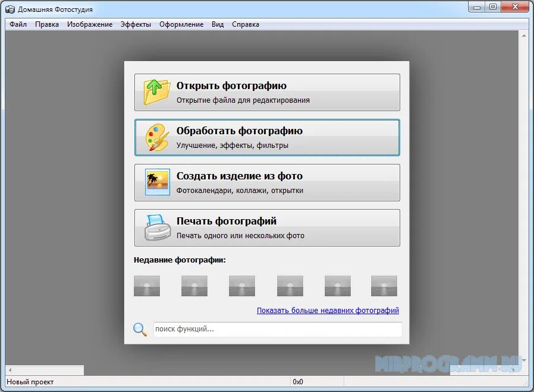Click the green-arrow folder icon for Открыть фотографию
The image size is (534, 392).
pyautogui.click(x=156, y=92)
